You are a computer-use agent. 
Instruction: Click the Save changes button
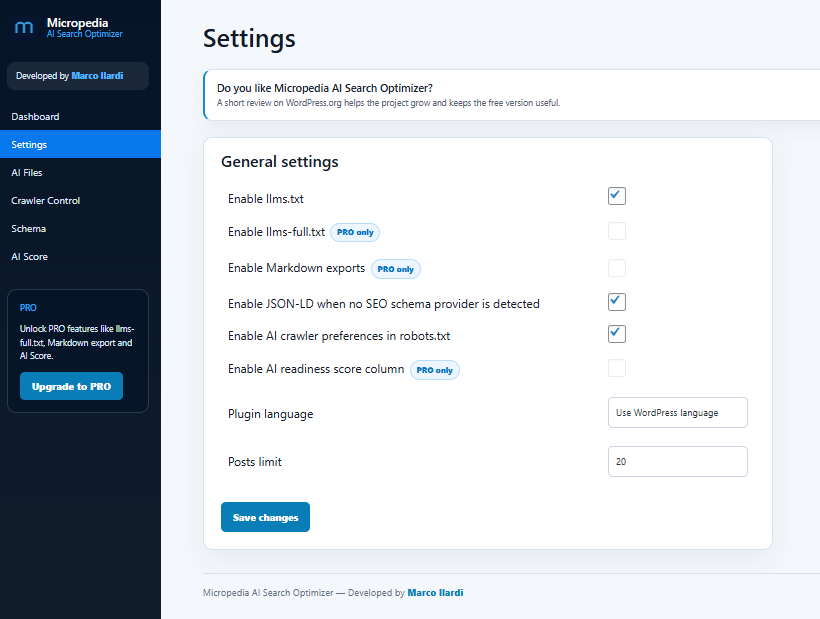coord(265,517)
